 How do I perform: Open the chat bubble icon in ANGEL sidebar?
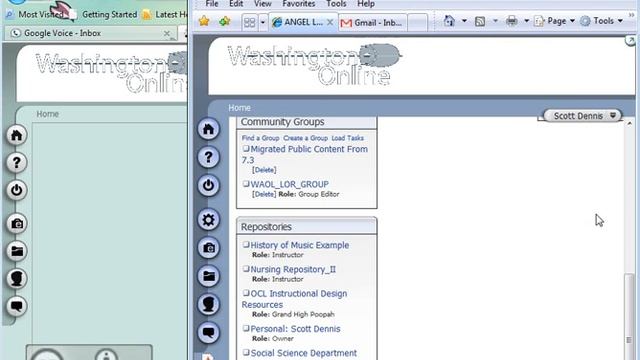tap(209, 333)
